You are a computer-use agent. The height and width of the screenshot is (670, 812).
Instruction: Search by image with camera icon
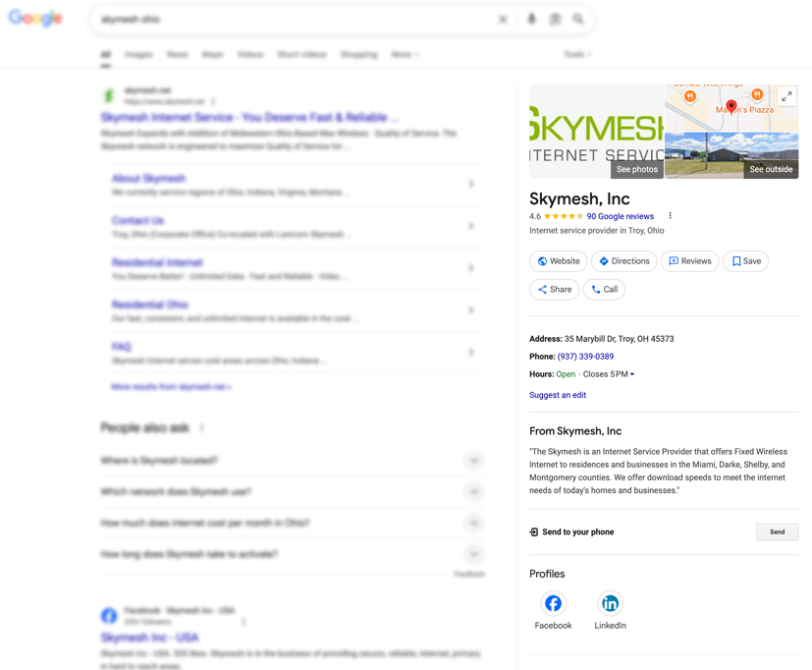point(555,20)
